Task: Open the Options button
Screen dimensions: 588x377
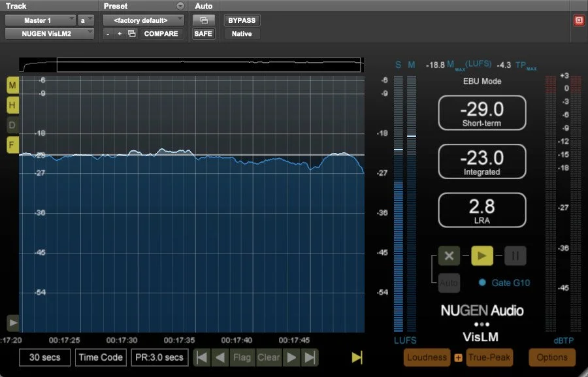Action: click(551, 357)
